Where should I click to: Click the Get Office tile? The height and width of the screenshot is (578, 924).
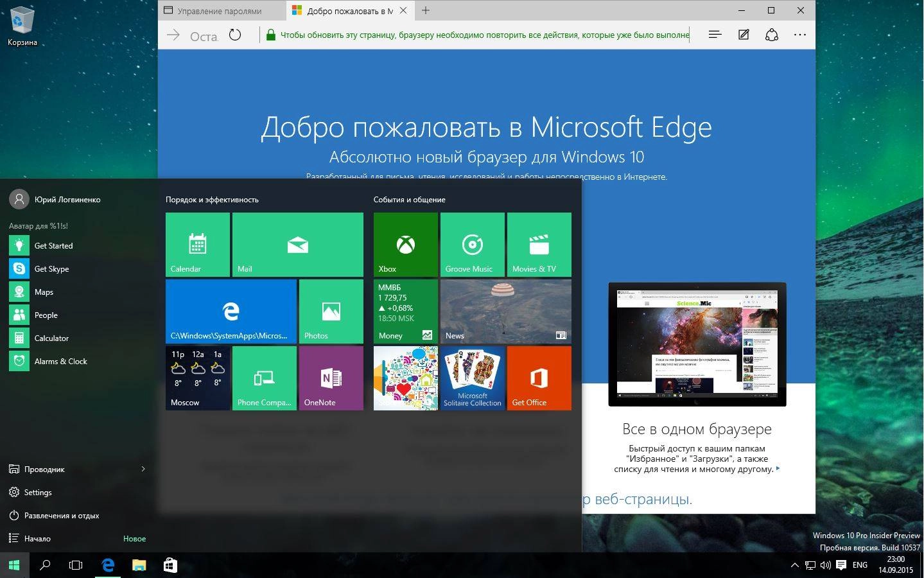click(x=539, y=378)
